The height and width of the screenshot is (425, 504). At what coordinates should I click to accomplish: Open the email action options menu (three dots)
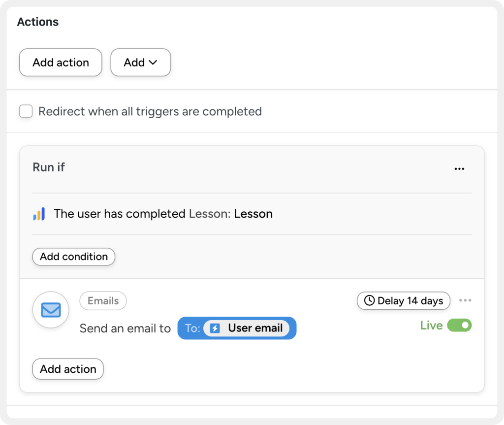pyautogui.click(x=465, y=300)
